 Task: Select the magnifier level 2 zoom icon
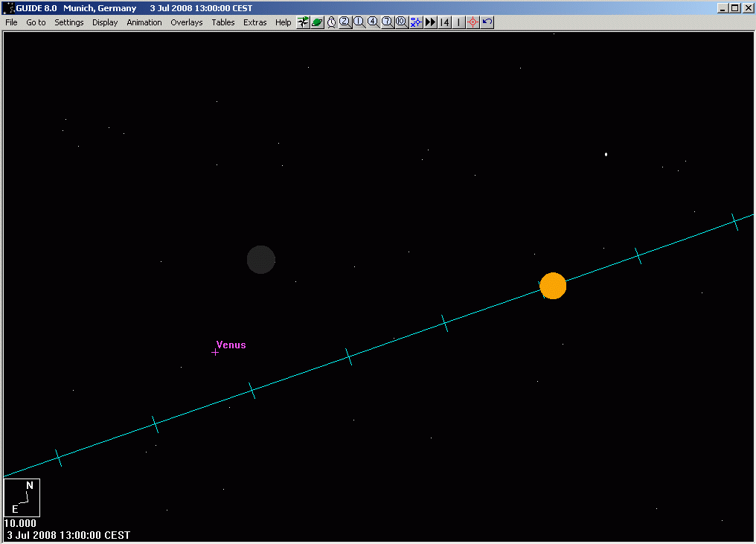345,22
